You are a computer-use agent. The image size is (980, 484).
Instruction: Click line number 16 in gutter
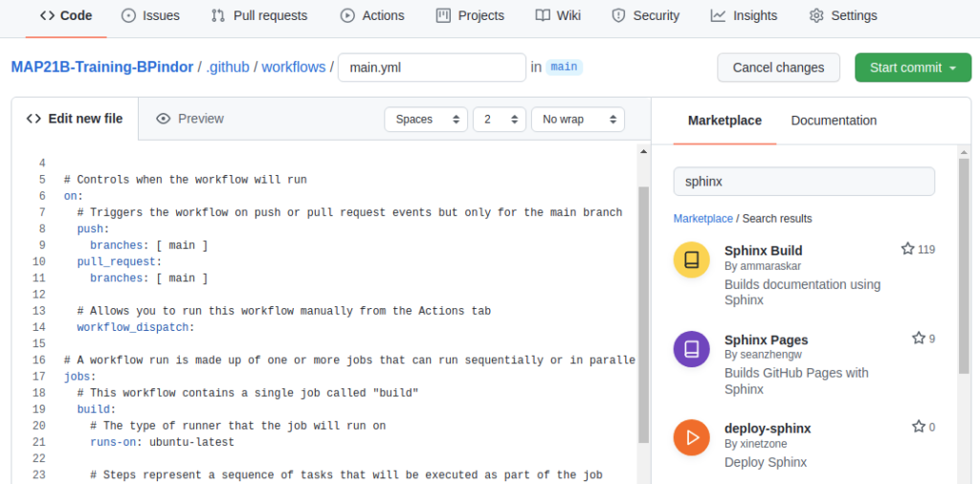38,361
